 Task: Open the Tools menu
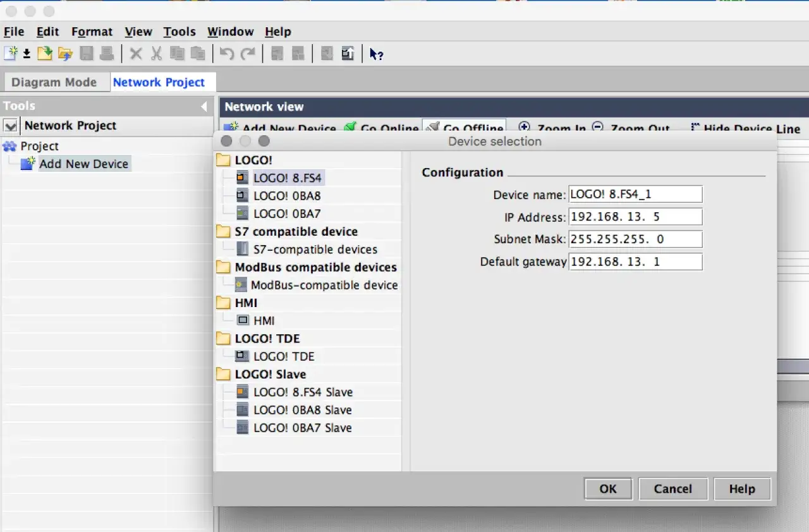tap(179, 32)
